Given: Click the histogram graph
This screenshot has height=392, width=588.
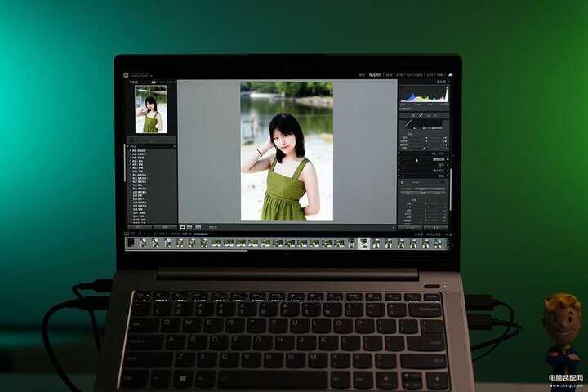Looking at the screenshot, I should tap(424, 94).
